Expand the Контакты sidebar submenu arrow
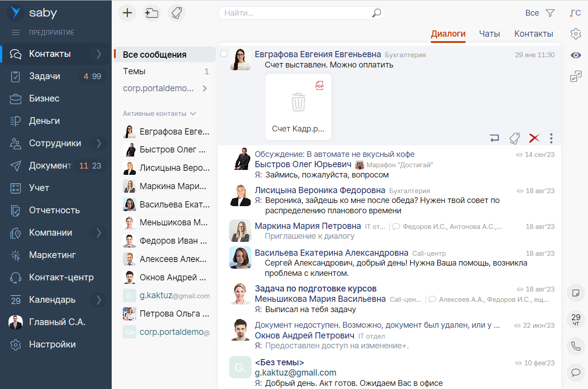The image size is (588, 389). point(99,54)
